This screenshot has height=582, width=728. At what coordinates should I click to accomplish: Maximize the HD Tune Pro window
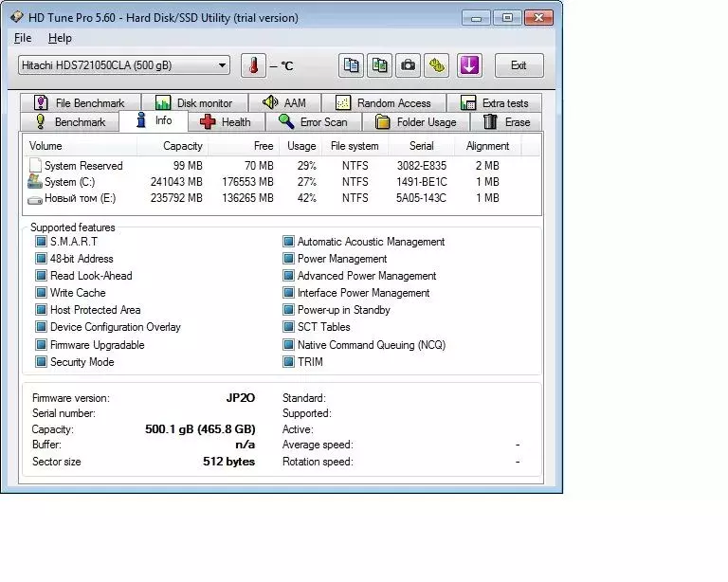[507, 18]
